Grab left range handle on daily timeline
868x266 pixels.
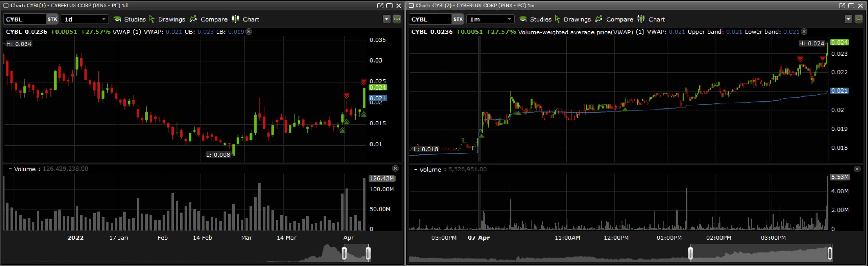coord(344,253)
